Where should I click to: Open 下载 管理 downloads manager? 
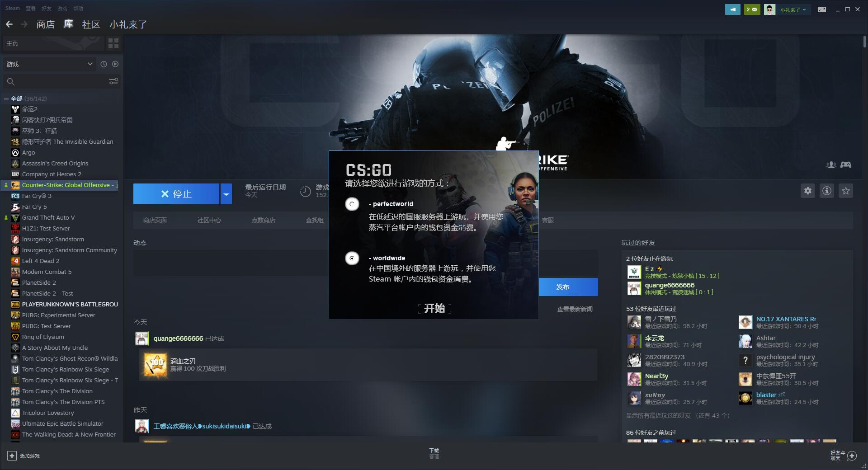click(434, 453)
